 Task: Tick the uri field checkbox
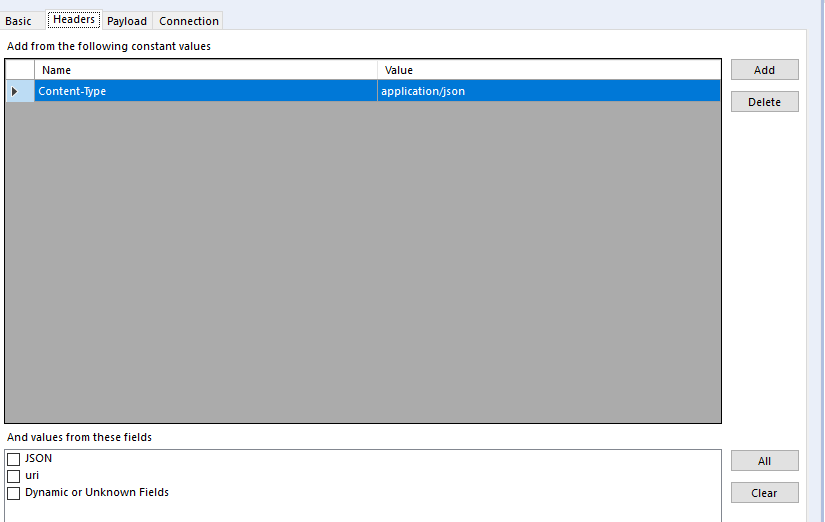(x=14, y=476)
